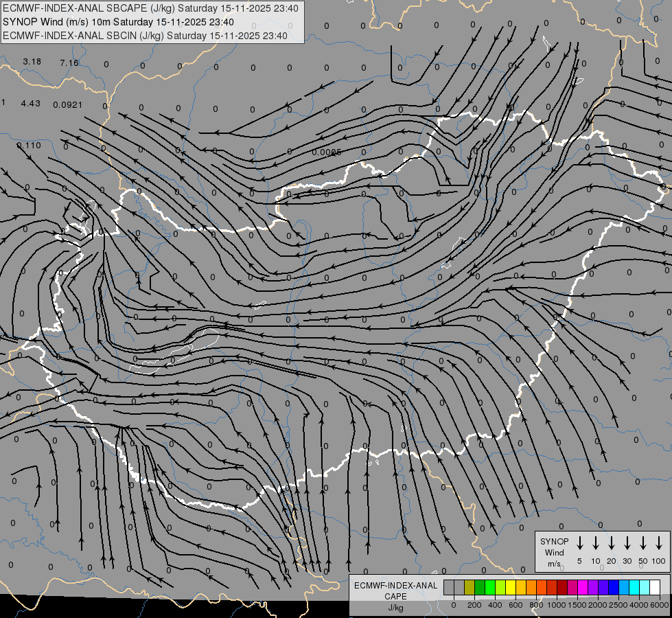Select the pure blue CAPE swatch
The image size is (672, 618).
coord(614,587)
